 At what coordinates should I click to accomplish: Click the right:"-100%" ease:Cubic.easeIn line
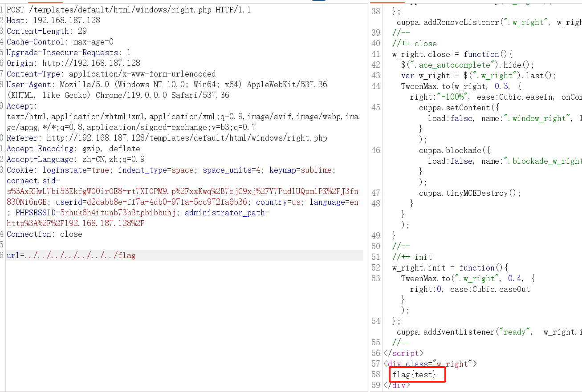click(496, 97)
